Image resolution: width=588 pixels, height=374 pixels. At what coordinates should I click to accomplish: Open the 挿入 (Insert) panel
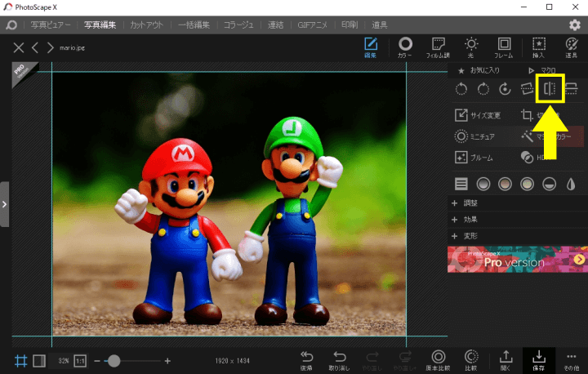(538, 47)
